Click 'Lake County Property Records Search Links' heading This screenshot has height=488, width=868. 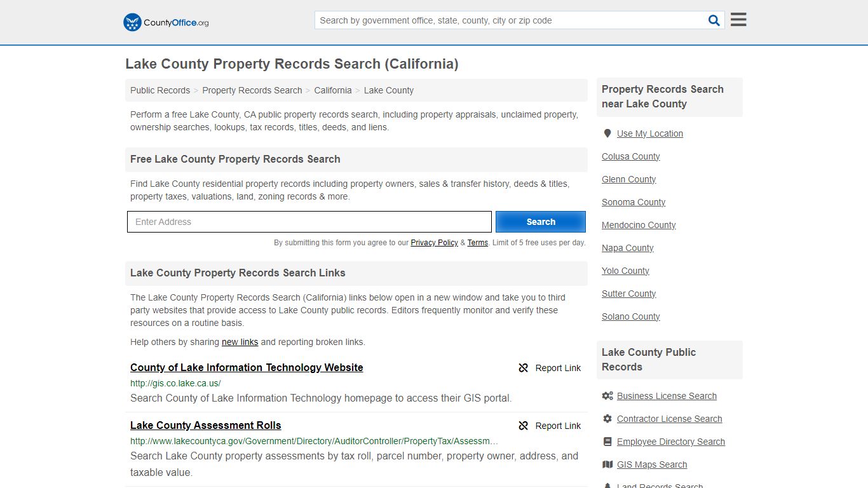[238, 273]
